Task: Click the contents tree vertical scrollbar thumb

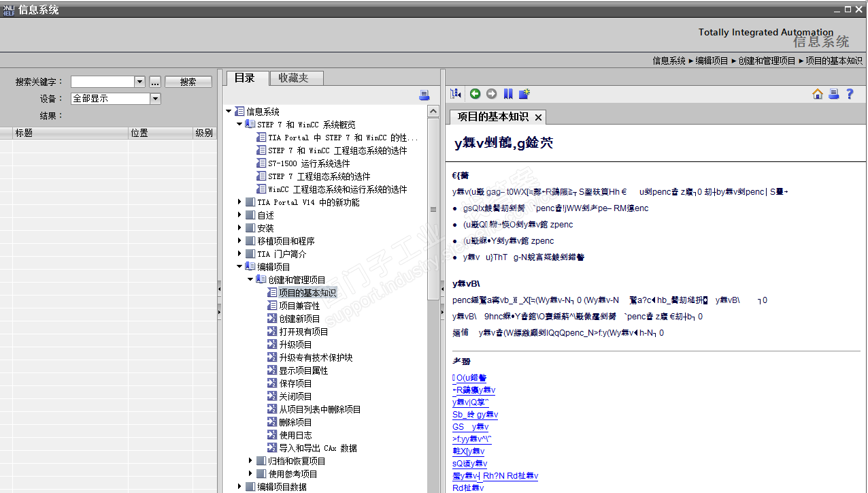Action: point(433,208)
